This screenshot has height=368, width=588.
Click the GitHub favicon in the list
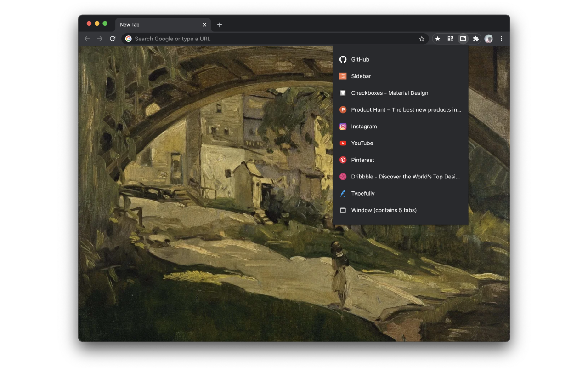343,59
